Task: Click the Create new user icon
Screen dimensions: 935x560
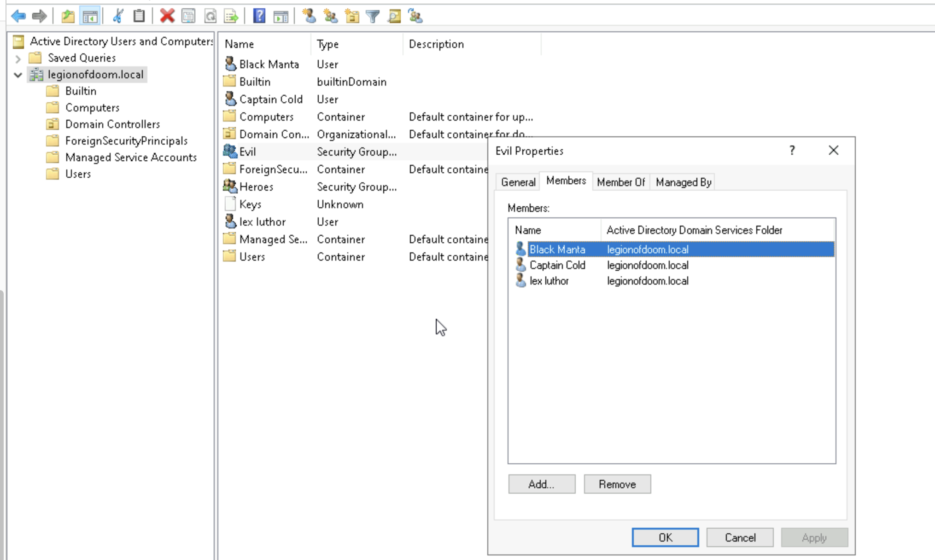Action: (x=309, y=16)
